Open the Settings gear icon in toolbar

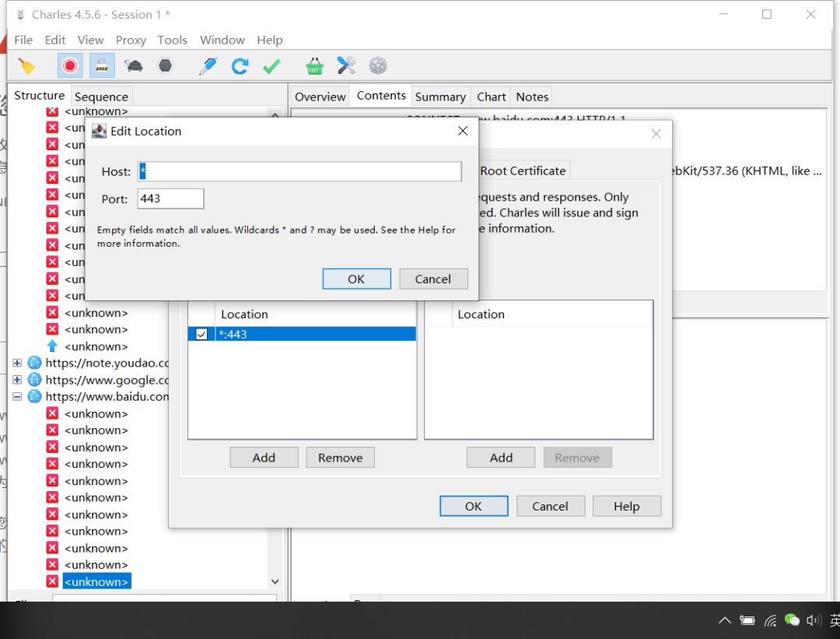[x=378, y=66]
